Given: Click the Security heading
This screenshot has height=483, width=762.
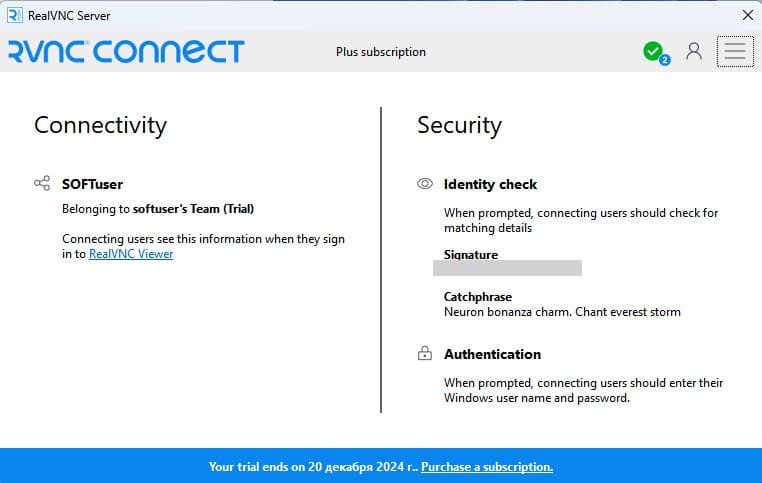Looking at the screenshot, I should [459, 125].
